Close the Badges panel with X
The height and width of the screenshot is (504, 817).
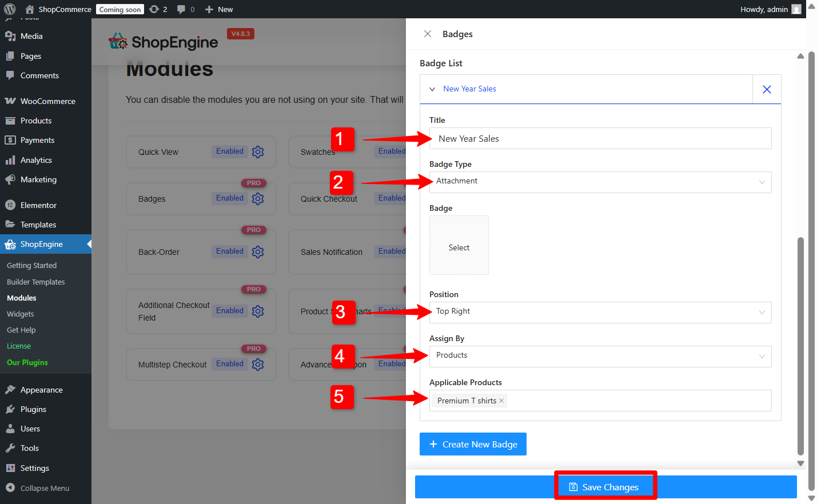coord(427,34)
